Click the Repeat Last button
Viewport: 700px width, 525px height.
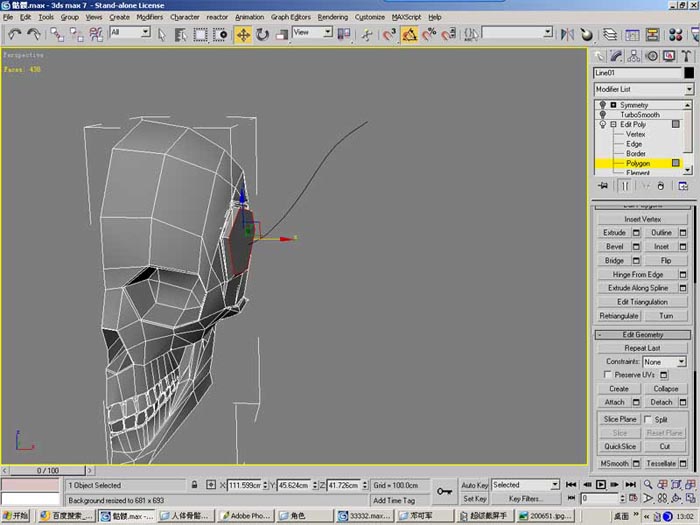point(642,348)
